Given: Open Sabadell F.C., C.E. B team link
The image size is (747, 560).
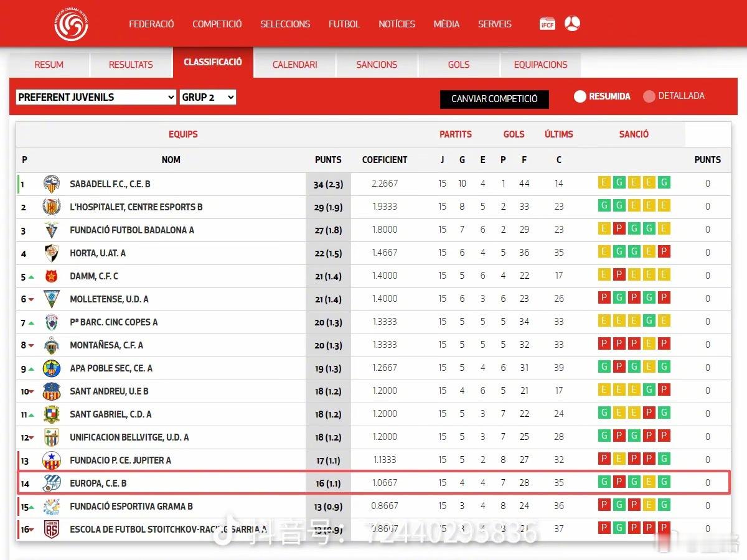Looking at the screenshot, I should [x=110, y=184].
